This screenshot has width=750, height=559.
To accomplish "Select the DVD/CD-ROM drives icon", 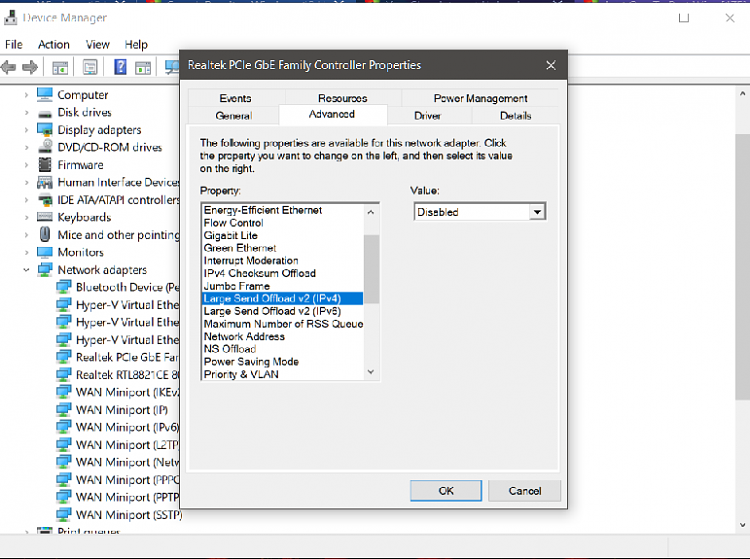I will pyautogui.click(x=44, y=146).
